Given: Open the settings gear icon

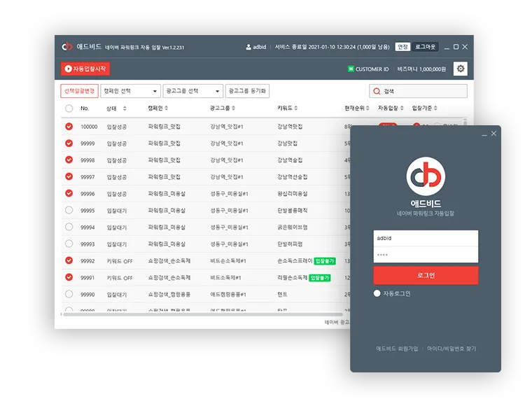Looking at the screenshot, I should [x=461, y=69].
